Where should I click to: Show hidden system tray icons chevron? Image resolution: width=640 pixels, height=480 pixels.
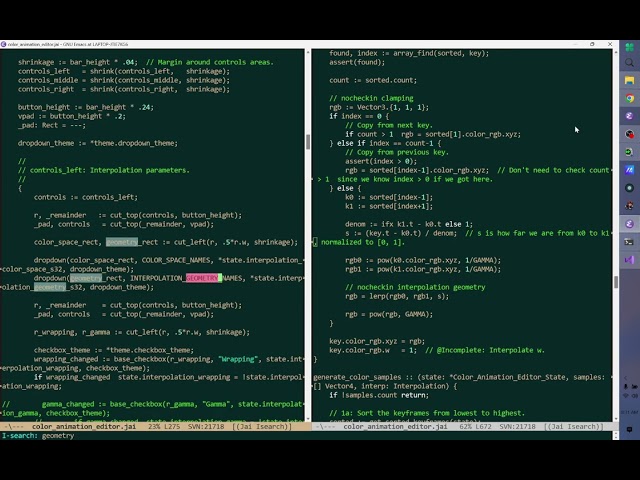tap(626, 378)
